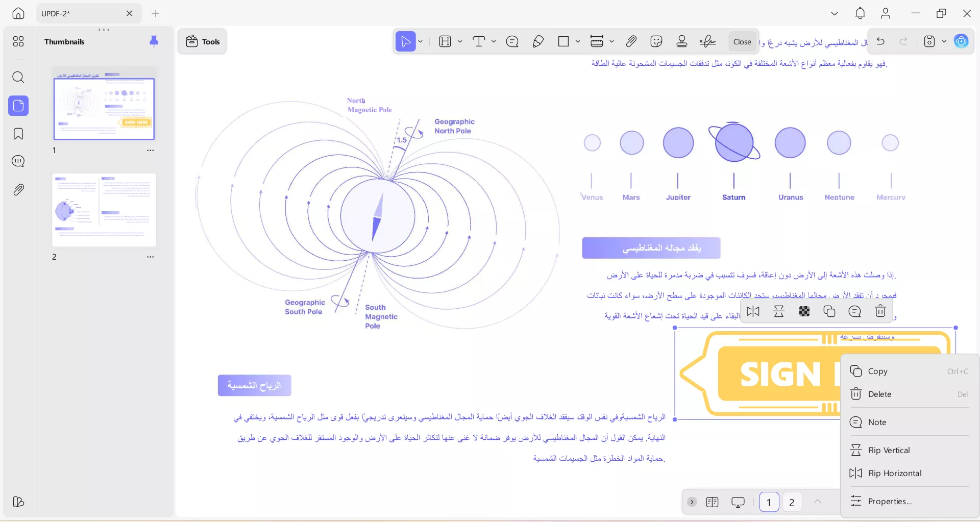Open the tab list dropdown chevron
Image resolution: width=980 pixels, height=522 pixels.
pyautogui.click(x=835, y=14)
